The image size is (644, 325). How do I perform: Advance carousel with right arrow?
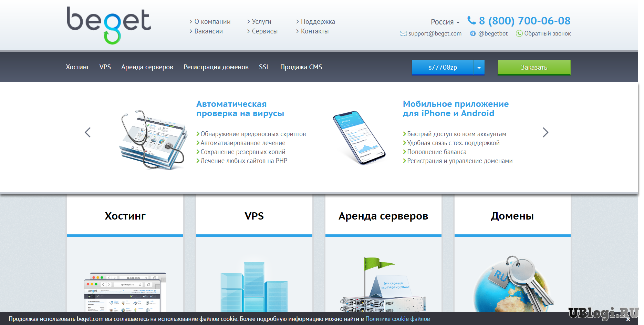[545, 132]
